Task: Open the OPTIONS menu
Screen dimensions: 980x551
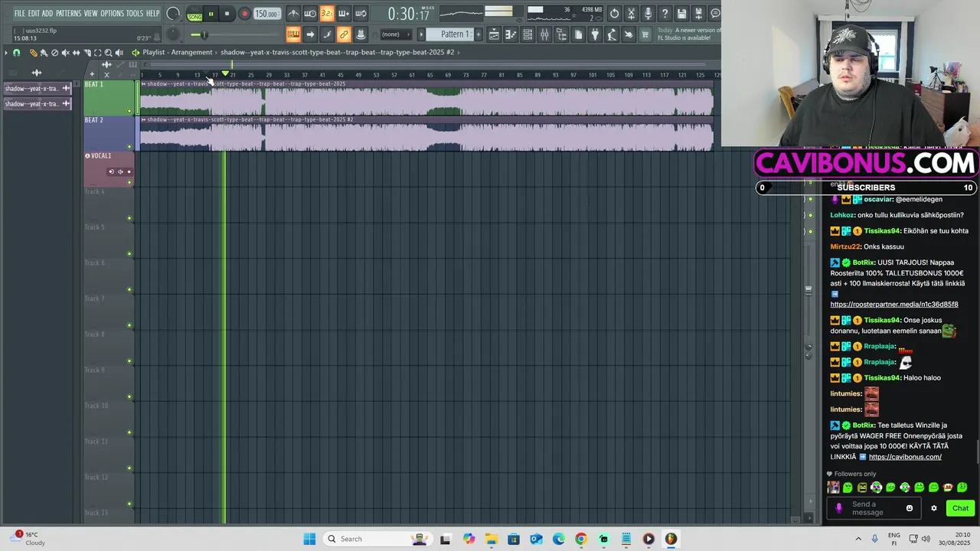Action: (112, 14)
